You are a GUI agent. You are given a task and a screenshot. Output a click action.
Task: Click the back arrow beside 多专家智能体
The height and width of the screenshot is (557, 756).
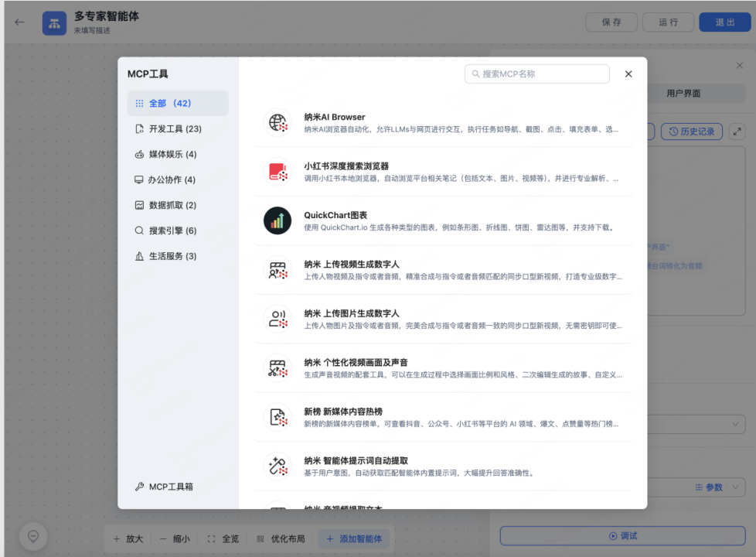19,22
